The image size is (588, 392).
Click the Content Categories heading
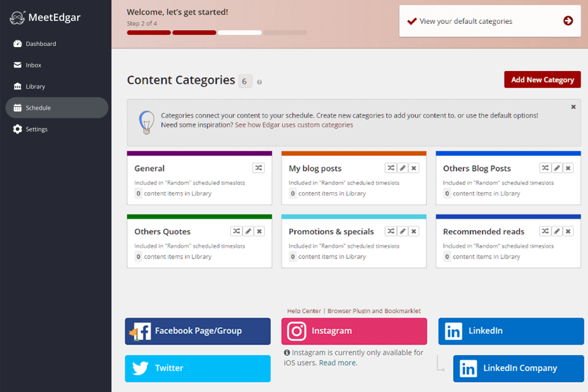pyautogui.click(x=181, y=80)
